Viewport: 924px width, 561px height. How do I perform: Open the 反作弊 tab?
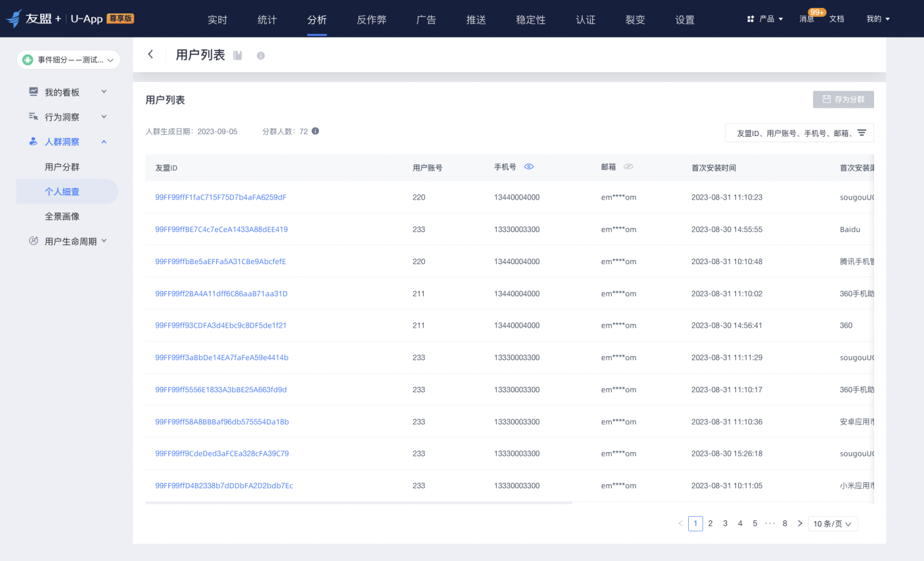click(x=372, y=20)
